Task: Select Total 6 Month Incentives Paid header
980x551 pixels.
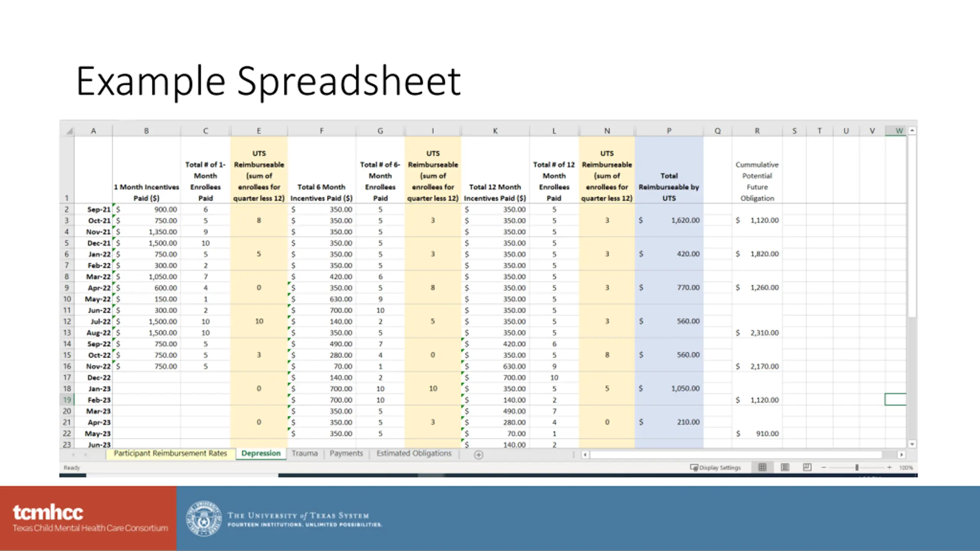Action: click(322, 170)
